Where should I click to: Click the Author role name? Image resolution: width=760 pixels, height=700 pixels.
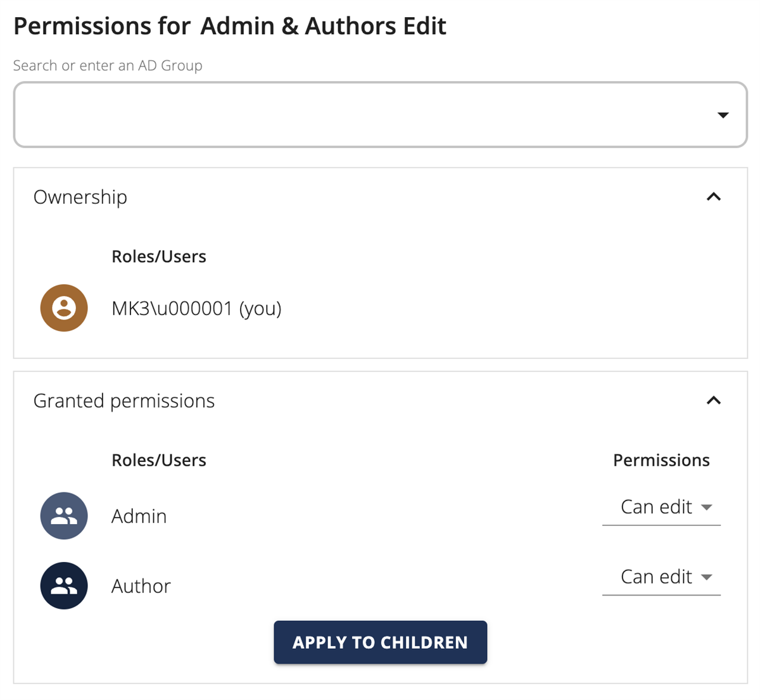[x=141, y=586]
